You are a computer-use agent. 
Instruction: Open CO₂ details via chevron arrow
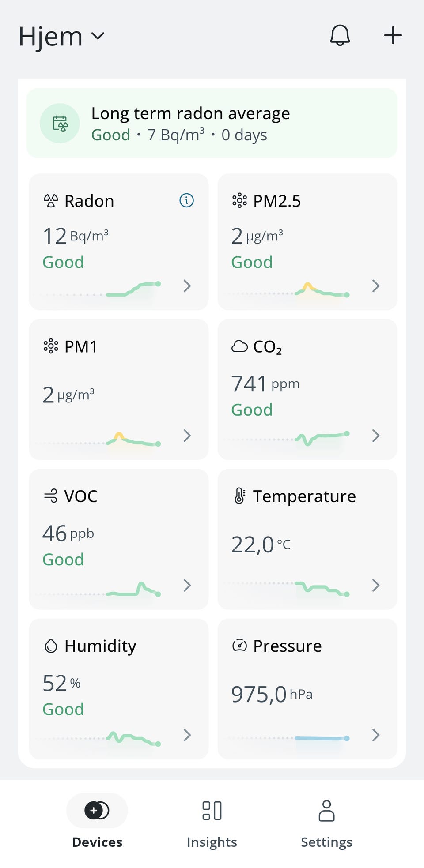(376, 436)
